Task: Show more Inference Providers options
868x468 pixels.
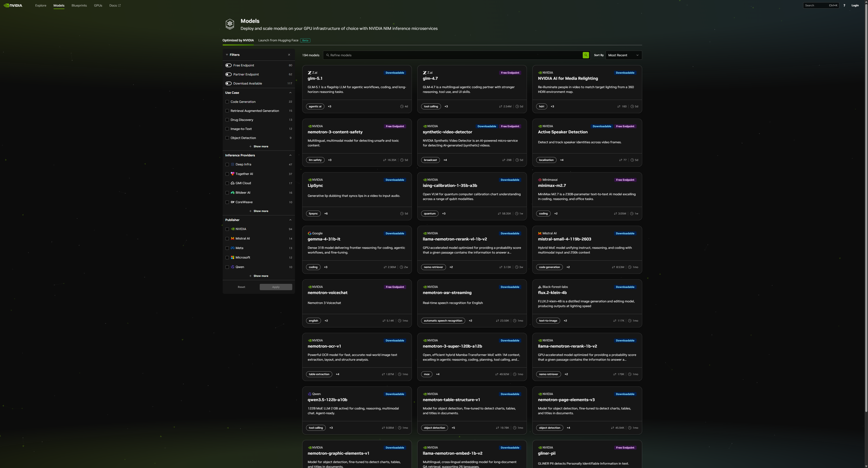Action: (x=258, y=211)
